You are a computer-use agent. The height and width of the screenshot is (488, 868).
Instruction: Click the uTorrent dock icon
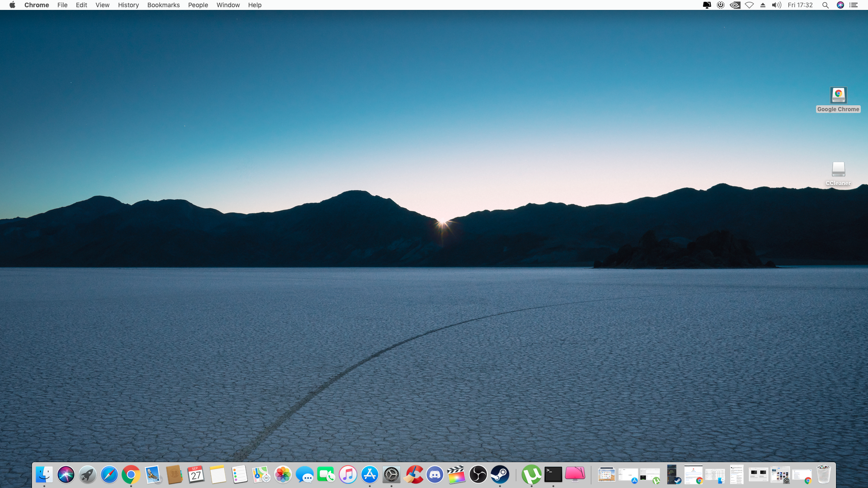coord(532,475)
